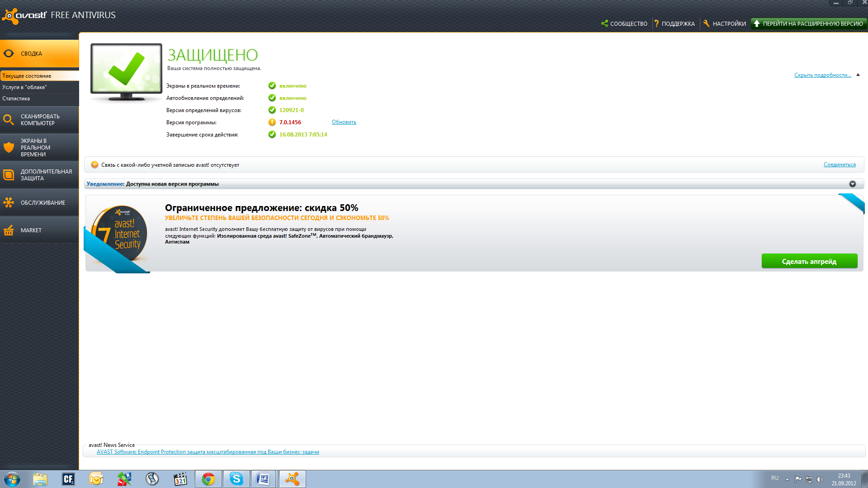Show hidden tray icons arrow
This screenshot has width=868, height=488.
[x=787, y=479]
